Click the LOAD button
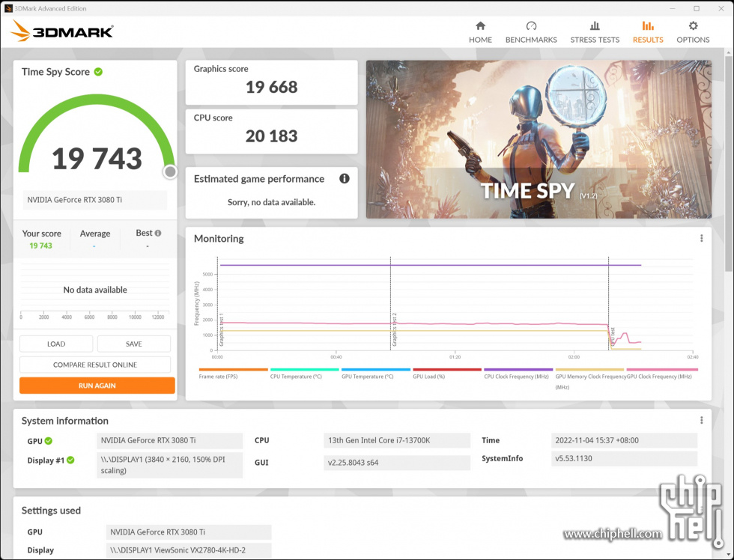 tap(56, 344)
